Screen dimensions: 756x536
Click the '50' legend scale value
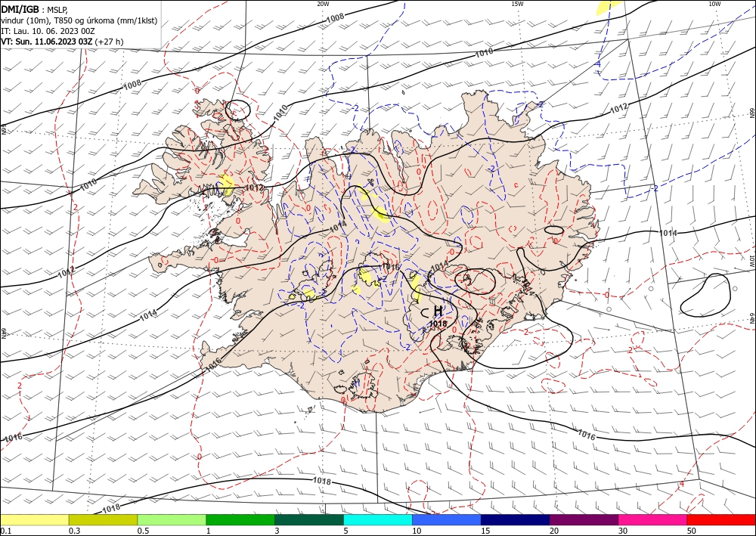point(692,531)
